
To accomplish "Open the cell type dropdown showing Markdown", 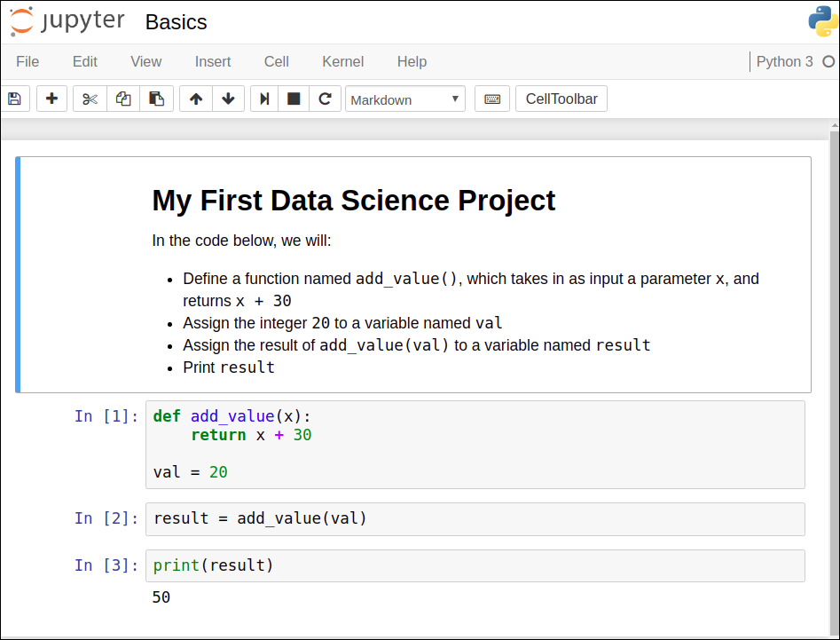I will (x=404, y=99).
